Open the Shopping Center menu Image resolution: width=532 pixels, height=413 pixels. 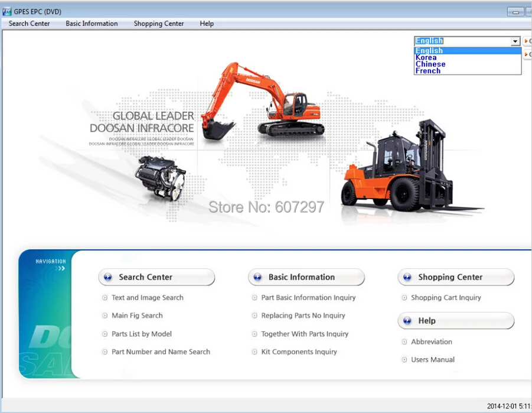[158, 23]
